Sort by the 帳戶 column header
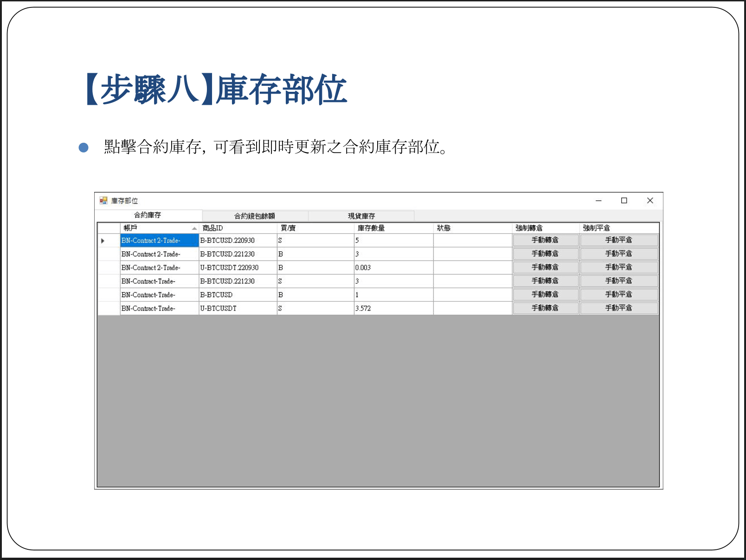 pos(160,228)
